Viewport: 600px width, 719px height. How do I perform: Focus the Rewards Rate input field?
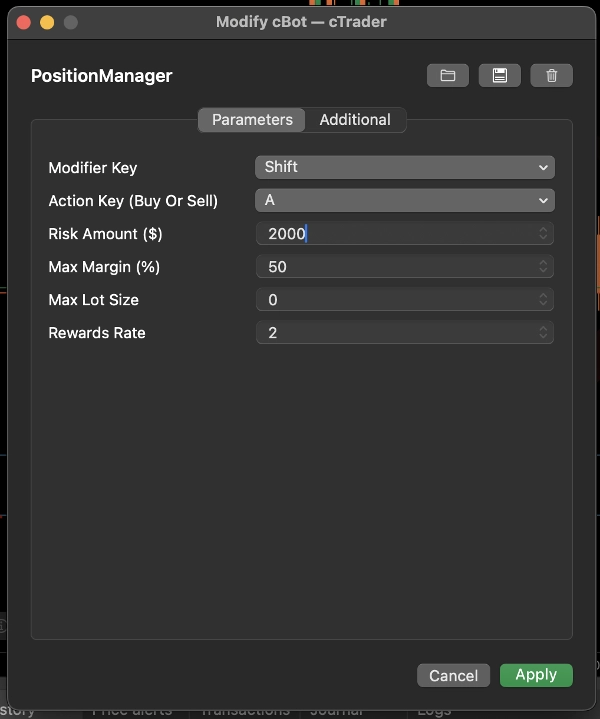point(395,333)
